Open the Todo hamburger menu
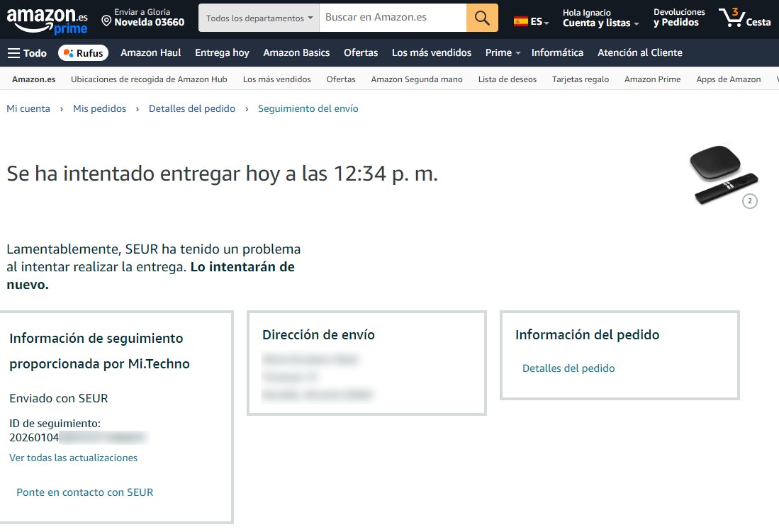Image resolution: width=779 pixels, height=532 pixels. pyautogui.click(x=28, y=53)
